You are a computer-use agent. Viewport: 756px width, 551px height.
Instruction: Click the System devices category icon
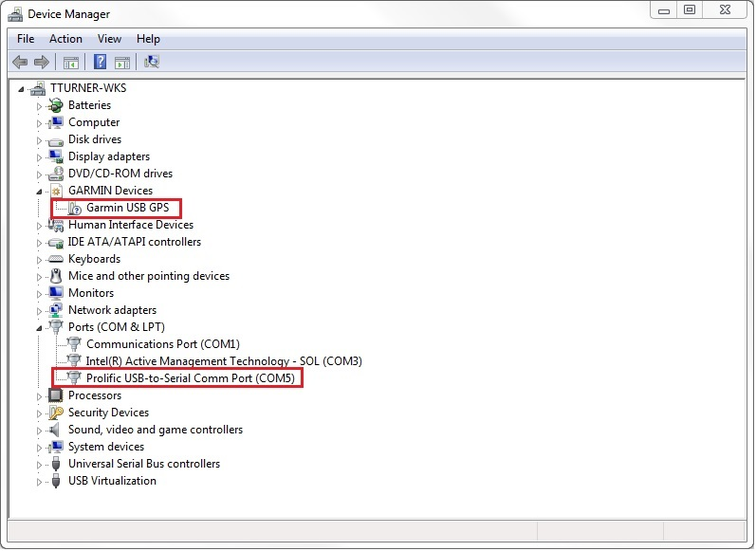click(56, 447)
